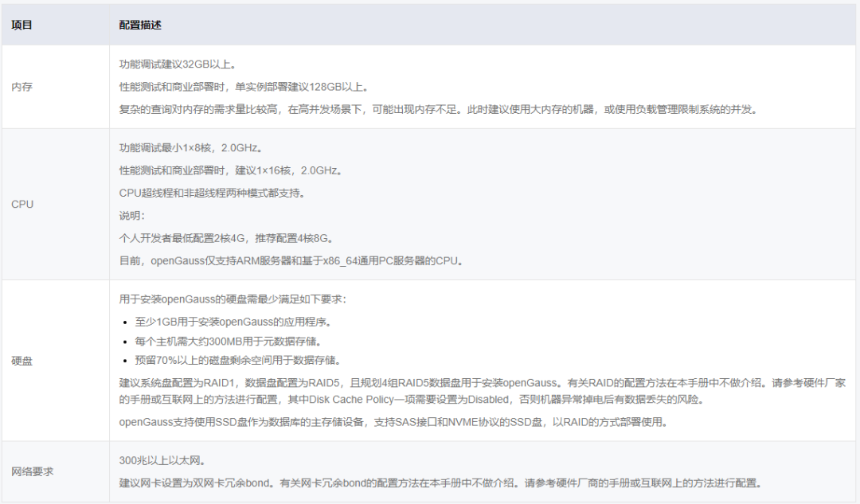This screenshot has height=504, width=860.
Task: Click bullet 预留70%以上的磁盘剩余空间
Action: (239, 361)
